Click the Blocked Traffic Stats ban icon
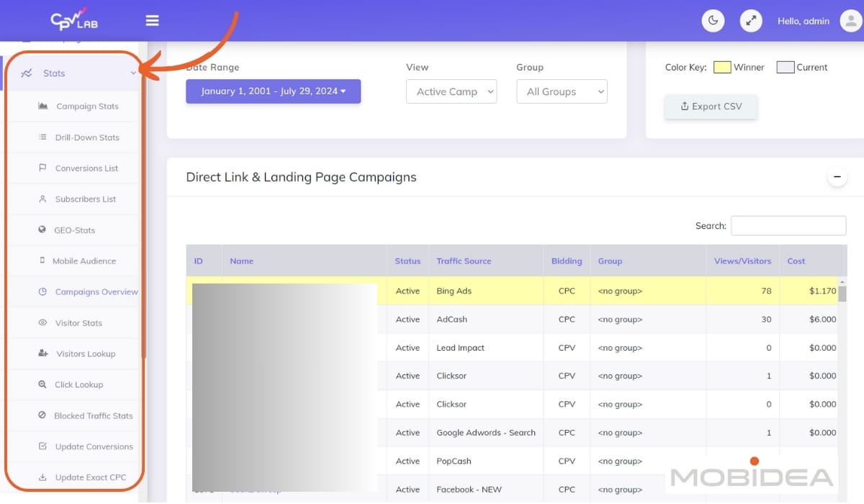This screenshot has width=864, height=504. click(x=42, y=415)
